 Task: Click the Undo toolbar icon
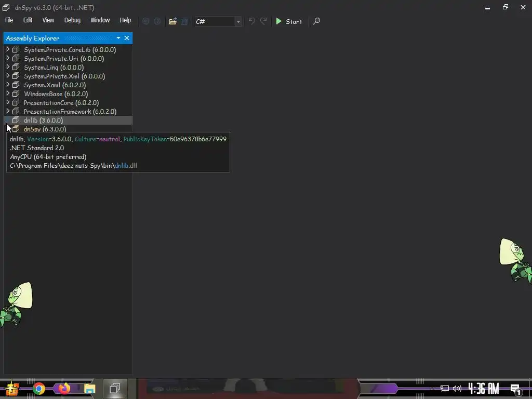click(x=252, y=21)
